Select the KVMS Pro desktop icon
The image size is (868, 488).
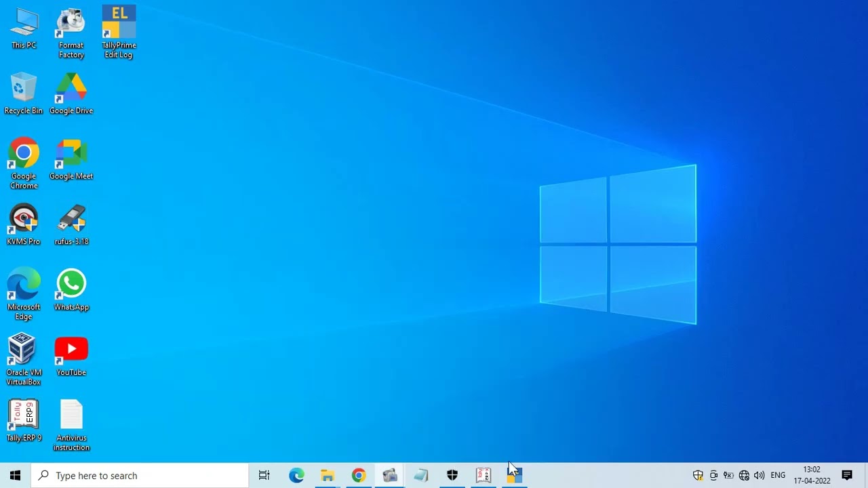(x=24, y=224)
